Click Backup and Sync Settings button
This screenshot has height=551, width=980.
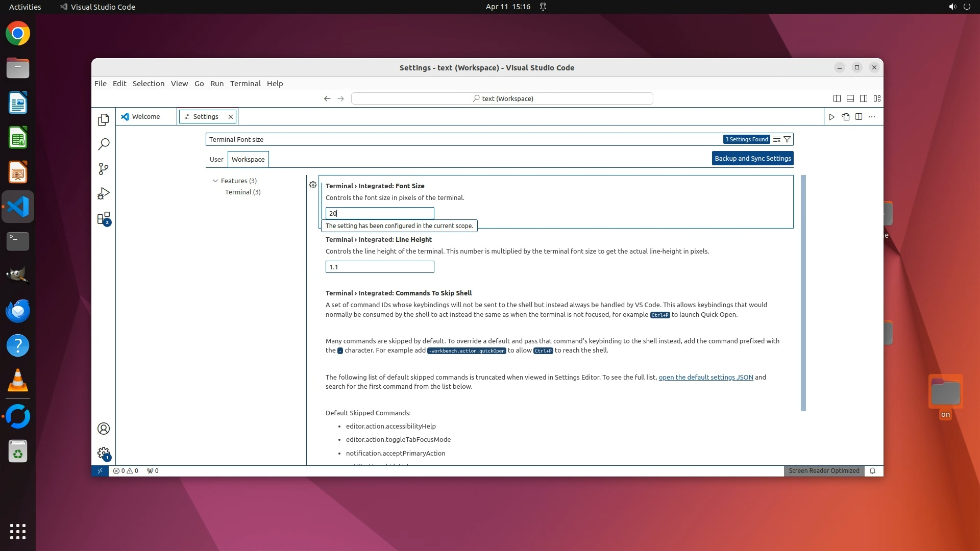752,158
